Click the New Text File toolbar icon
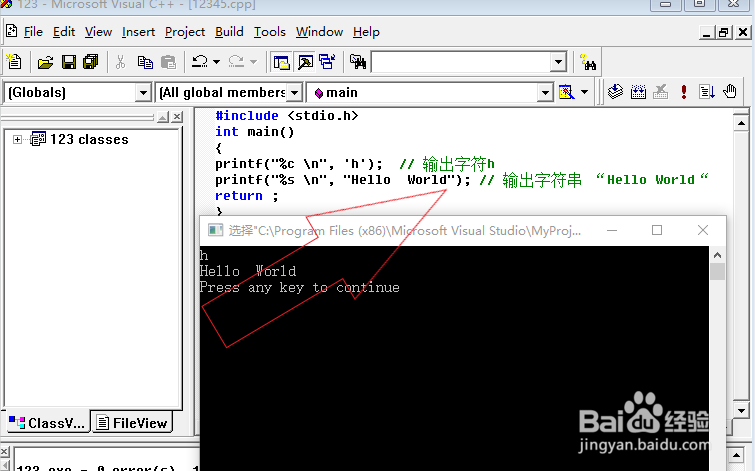The width and height of the screenshot is (755, 471). [14, 62]
